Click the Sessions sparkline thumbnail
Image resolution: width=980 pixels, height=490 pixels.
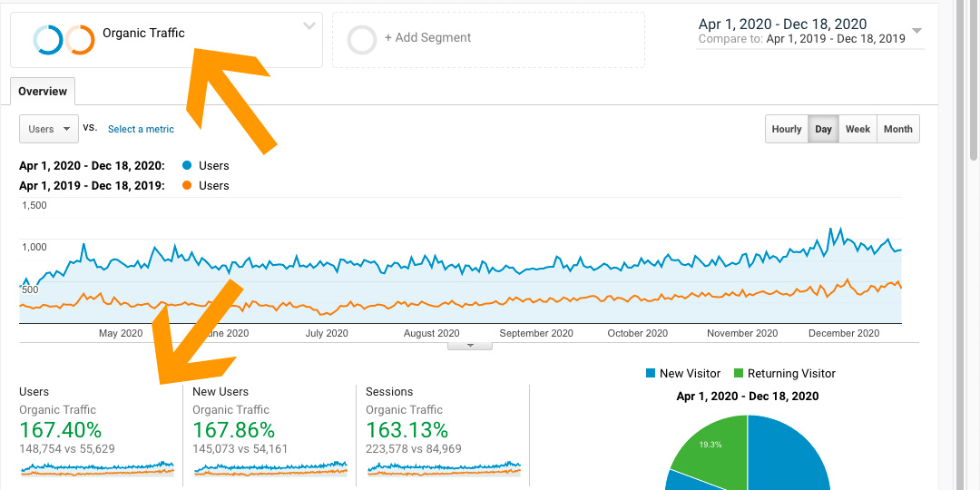444,468
